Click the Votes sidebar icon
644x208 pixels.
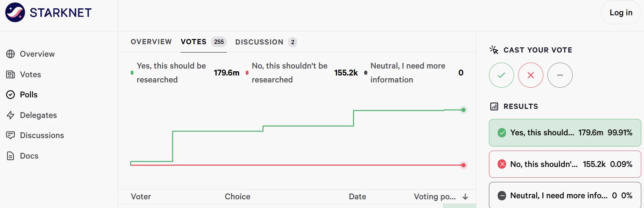(x=11, y=74)
